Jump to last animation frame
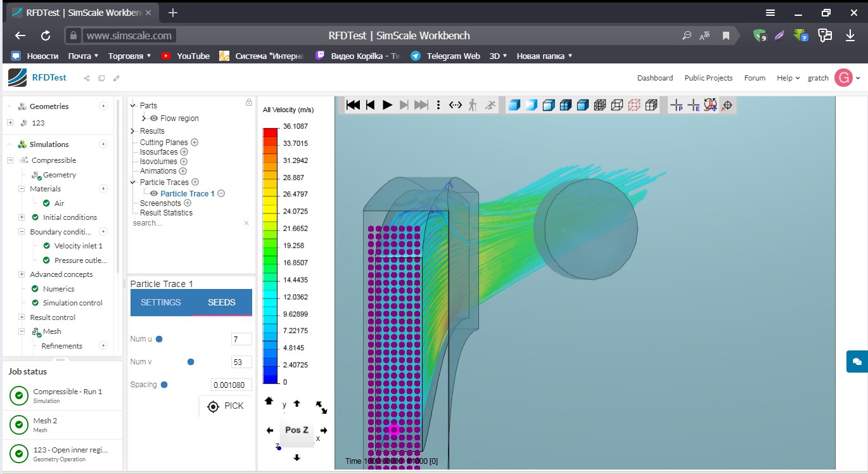This screenshot has width=868, height=474. 421,105
